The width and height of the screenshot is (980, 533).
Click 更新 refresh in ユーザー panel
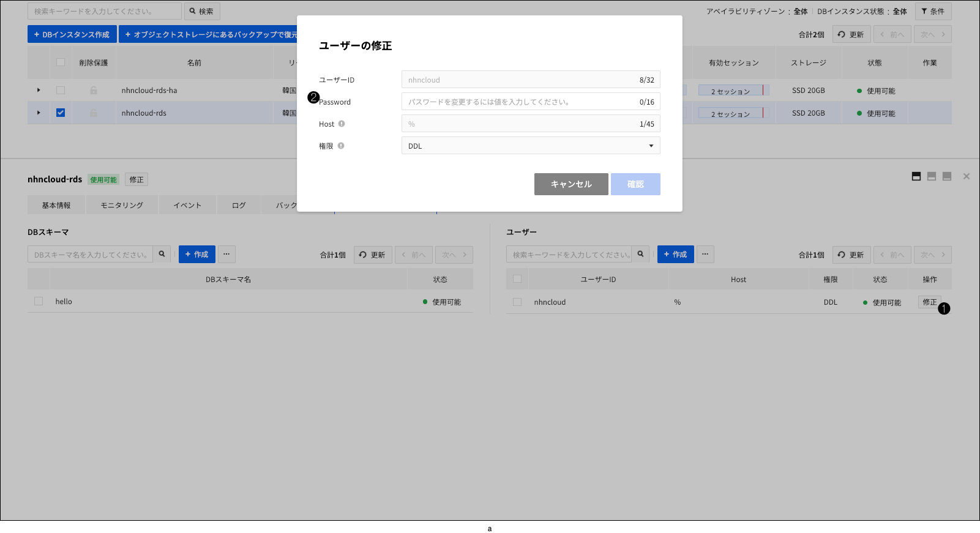851,255
